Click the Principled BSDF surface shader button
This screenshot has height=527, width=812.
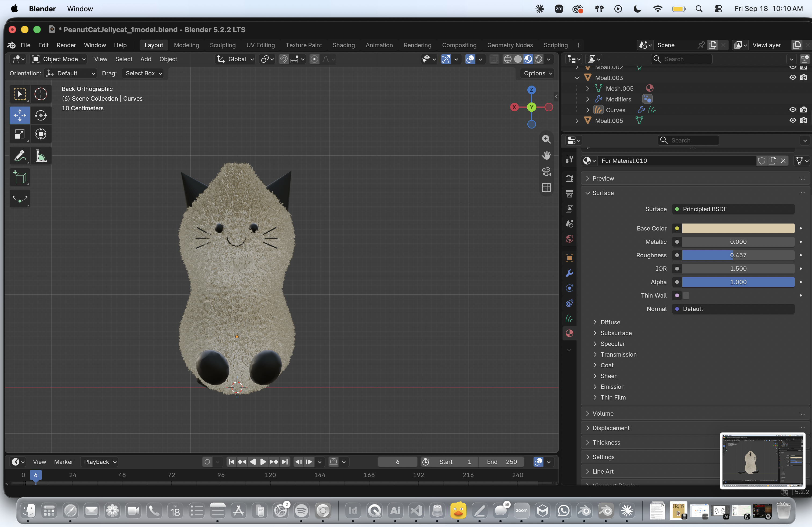(x=733, y=209)
